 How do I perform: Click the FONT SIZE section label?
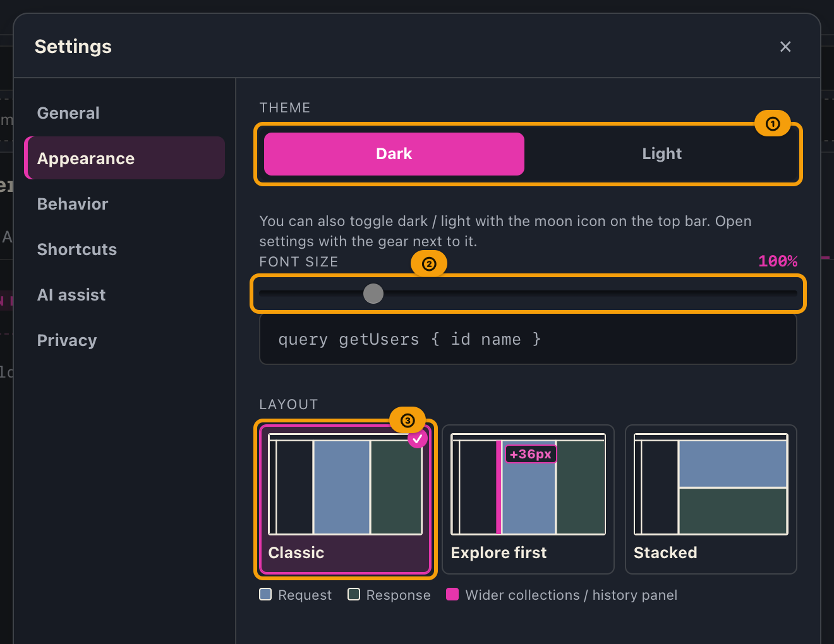[299, 262]
